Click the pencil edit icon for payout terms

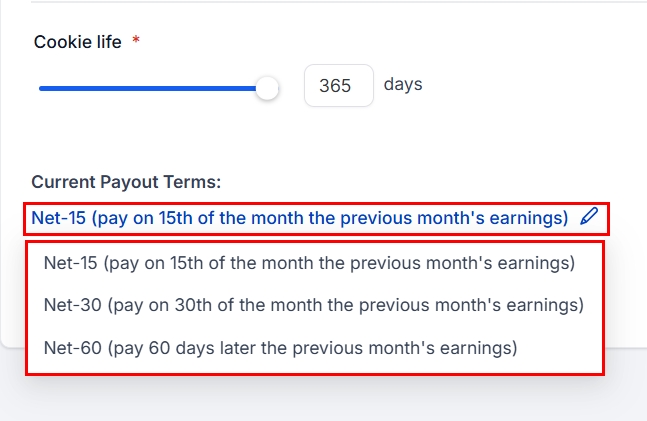coord(589,216)
